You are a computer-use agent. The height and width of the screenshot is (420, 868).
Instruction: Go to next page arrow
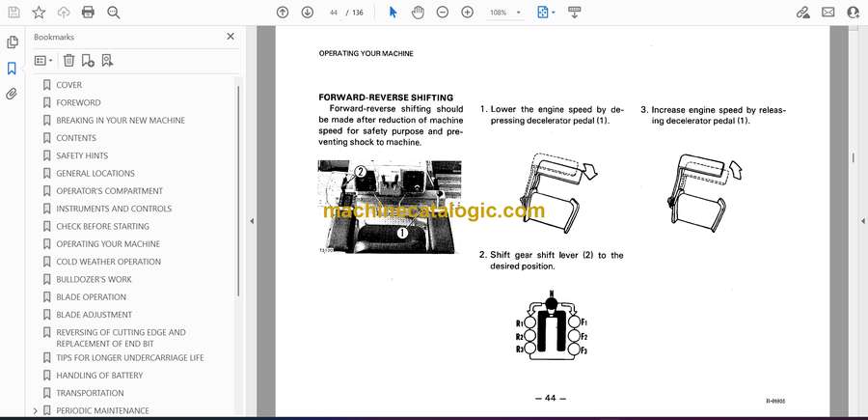[308, 13]
